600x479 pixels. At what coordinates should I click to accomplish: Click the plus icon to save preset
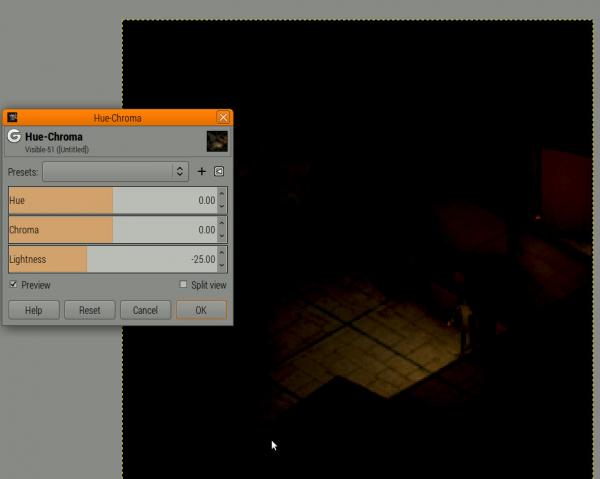(202, 171)
